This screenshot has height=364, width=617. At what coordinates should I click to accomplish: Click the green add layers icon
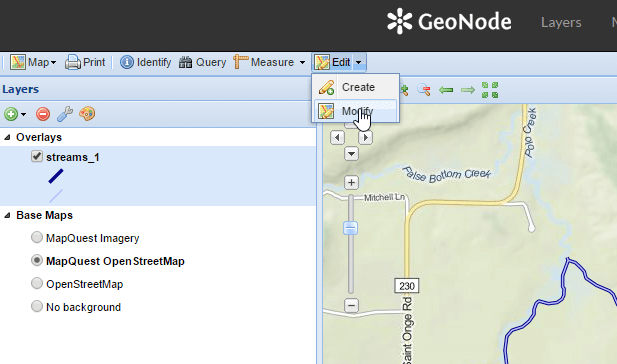click(11, 114)
